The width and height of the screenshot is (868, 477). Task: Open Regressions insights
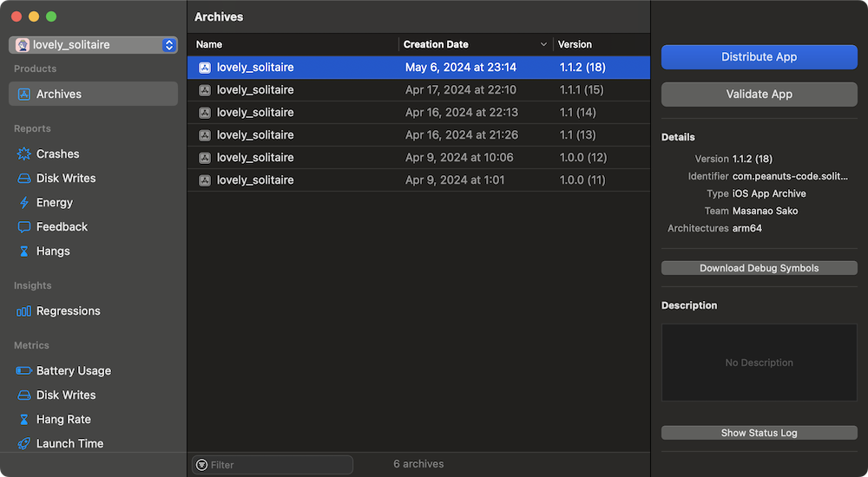[68, 311]
